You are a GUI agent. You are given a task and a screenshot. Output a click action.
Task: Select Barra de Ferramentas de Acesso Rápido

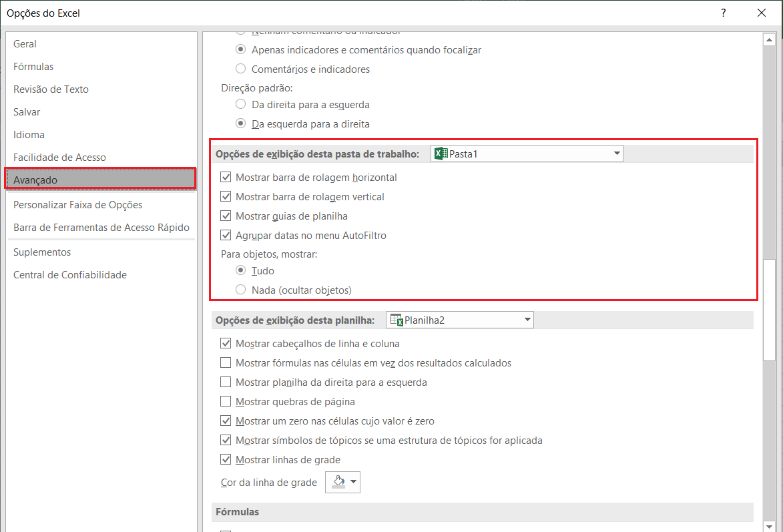(x=101, y=228)
